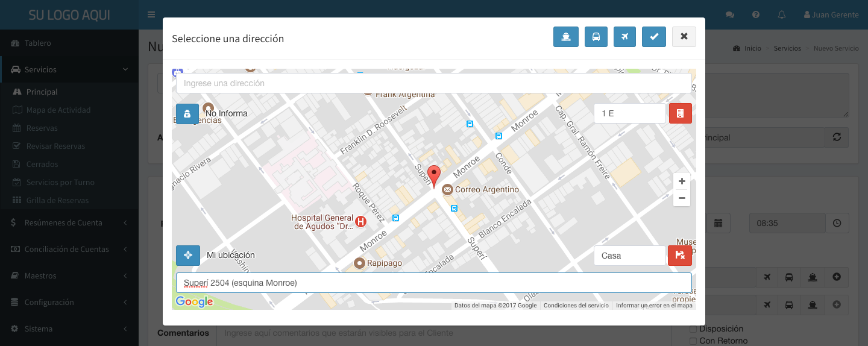Click the 'Condiciones del servicio' map link
This screenshot has height=346, width=868.
click(576, 306)
